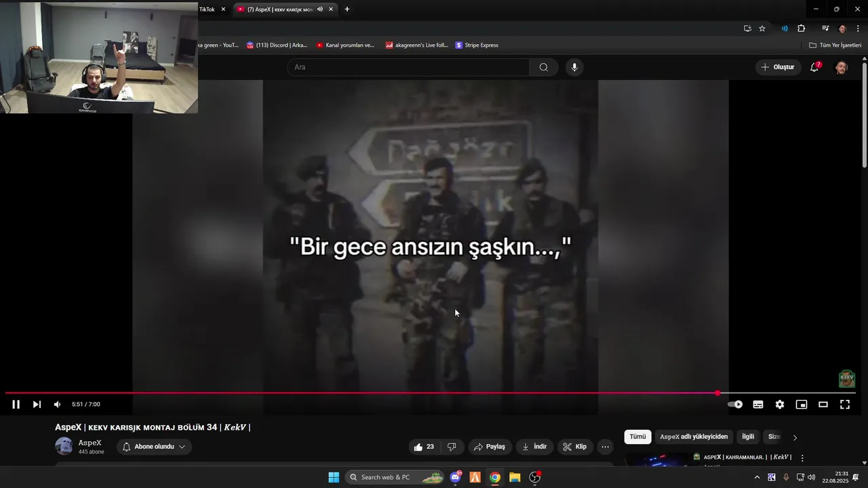868x488 pixels.
Task: Toggle the autoplay switch
Action: point(735,405)
